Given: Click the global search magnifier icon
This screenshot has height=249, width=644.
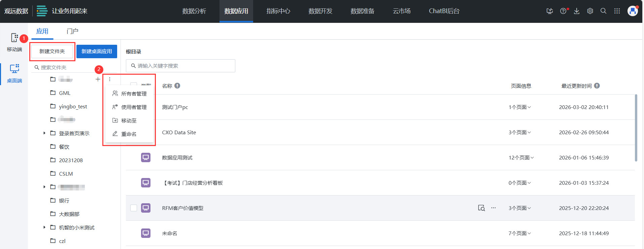Looking at the screenshot, I should click(604, 11).
